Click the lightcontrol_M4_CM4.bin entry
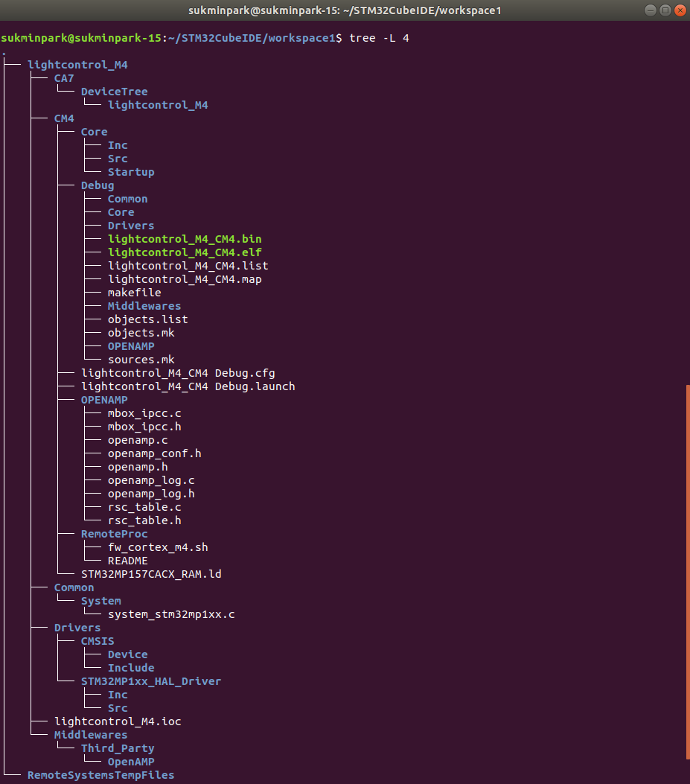Viewport: 690px width, 784px height. 185,239
